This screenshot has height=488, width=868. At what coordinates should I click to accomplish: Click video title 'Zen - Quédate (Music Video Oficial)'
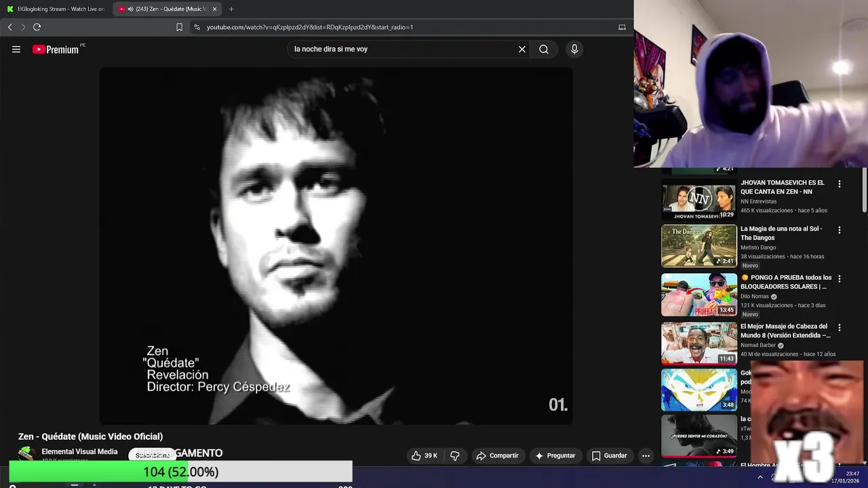(x=90, y=436)
